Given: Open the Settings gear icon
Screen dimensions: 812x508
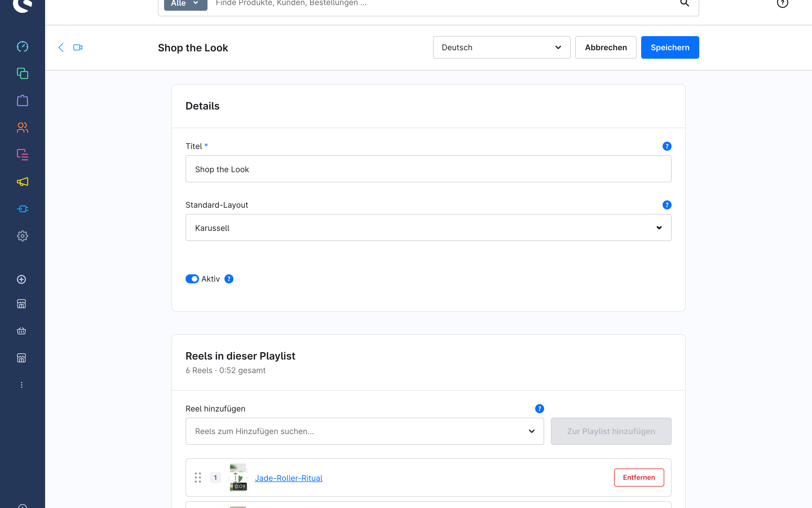Looking at the screenshot, I should coord(23,236).
